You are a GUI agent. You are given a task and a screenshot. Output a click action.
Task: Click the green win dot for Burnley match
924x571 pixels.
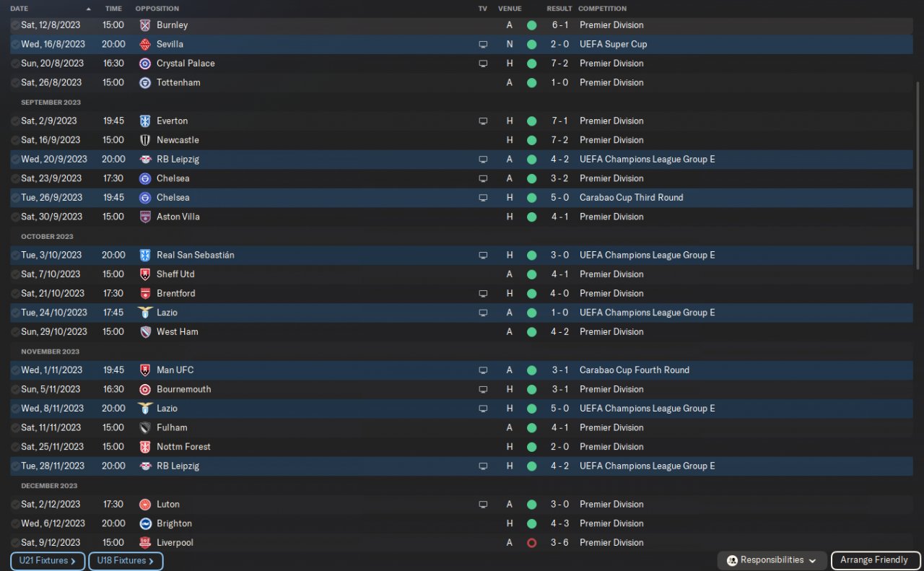click(x=532, y=25)
